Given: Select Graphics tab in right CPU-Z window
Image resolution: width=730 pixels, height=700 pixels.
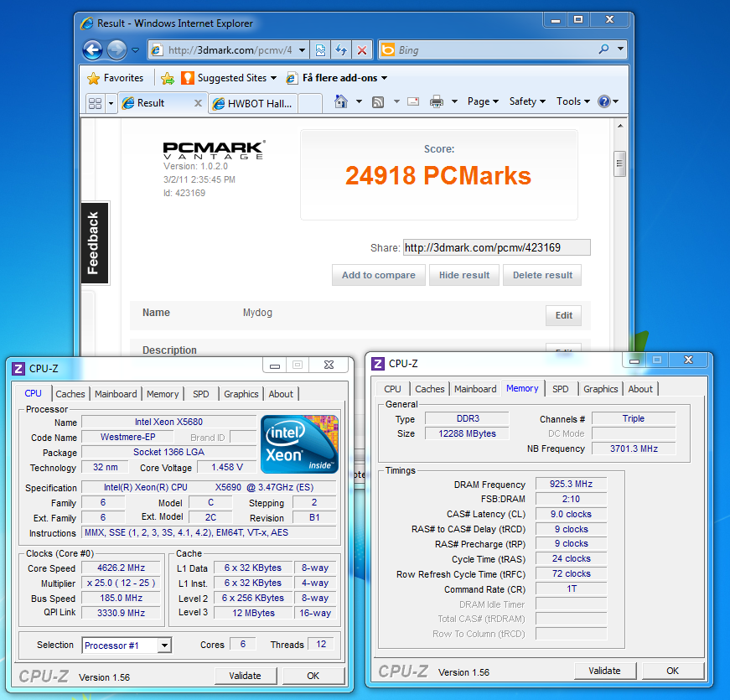Looking at the screenshot, I should click(x=601, y=389).
